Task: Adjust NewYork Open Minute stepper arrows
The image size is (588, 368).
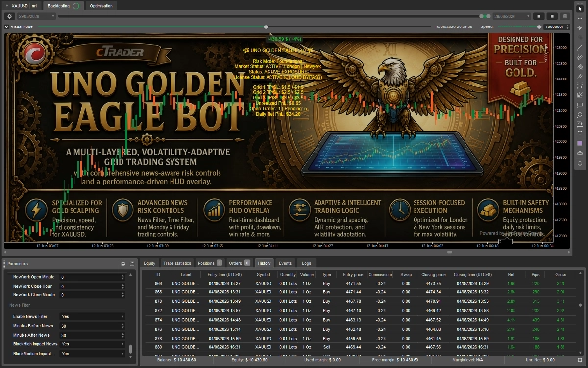Action: pos(123,277)
